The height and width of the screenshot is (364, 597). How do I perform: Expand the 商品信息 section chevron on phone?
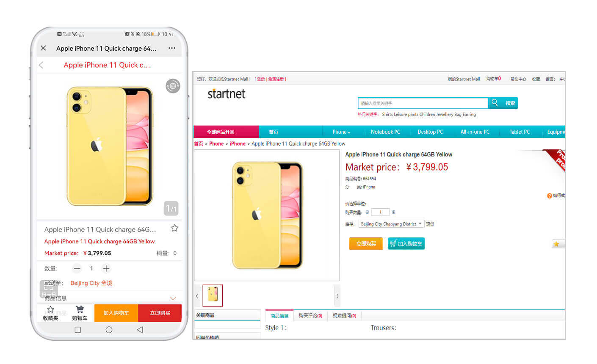point(173,298)
